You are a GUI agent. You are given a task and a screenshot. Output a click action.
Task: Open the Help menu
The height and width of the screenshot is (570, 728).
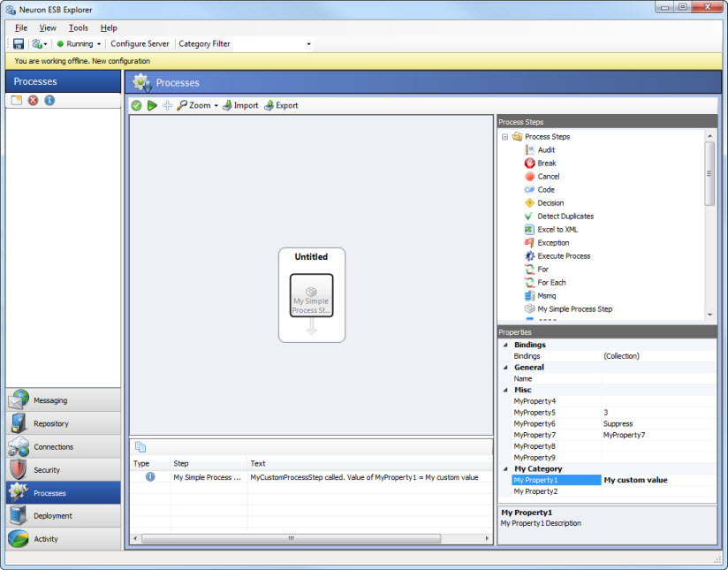(109, 28)
